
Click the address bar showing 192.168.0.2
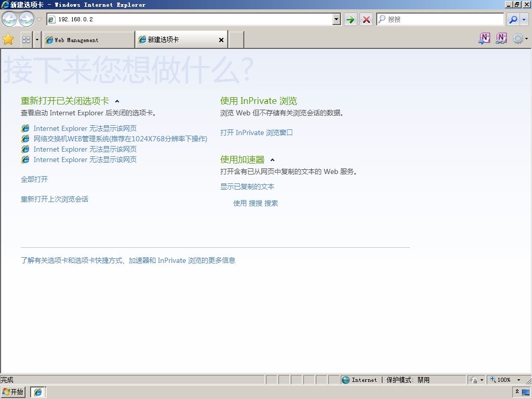190,19
